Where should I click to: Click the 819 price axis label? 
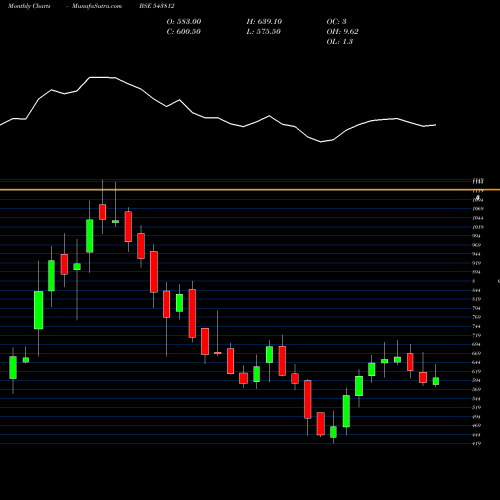(477, 299)
